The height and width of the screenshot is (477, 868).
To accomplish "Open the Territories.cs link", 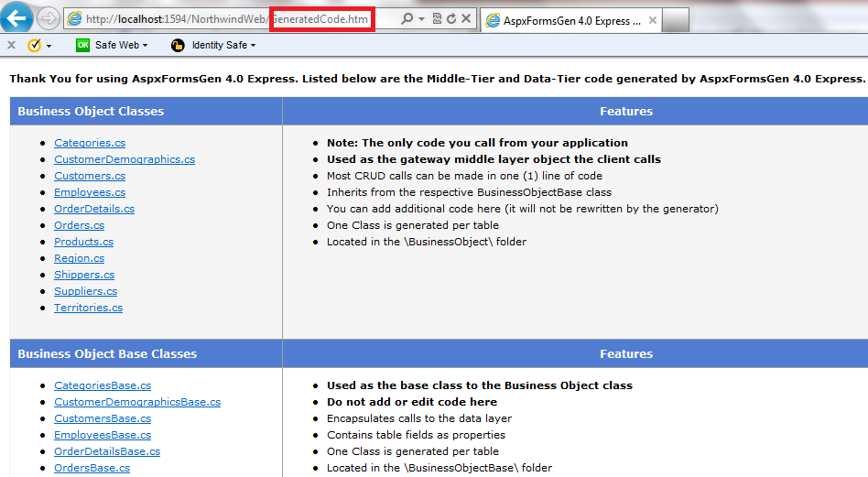I will [88, 308].
